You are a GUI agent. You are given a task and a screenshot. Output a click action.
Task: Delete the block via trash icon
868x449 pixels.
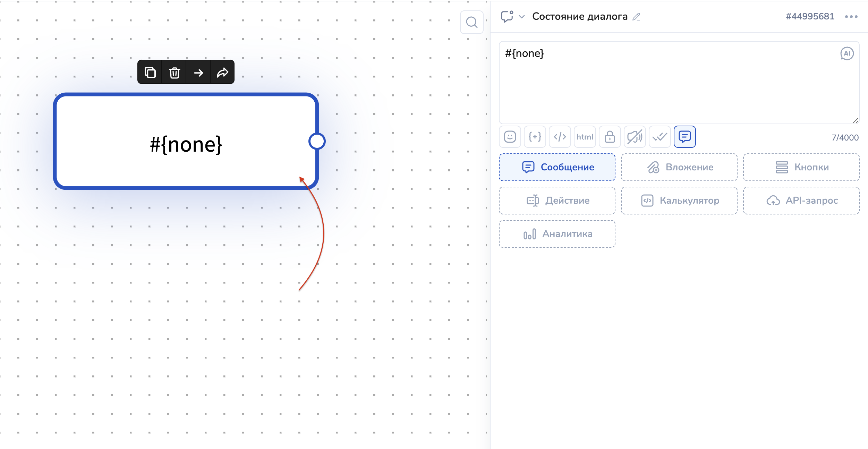click(174, 73)
